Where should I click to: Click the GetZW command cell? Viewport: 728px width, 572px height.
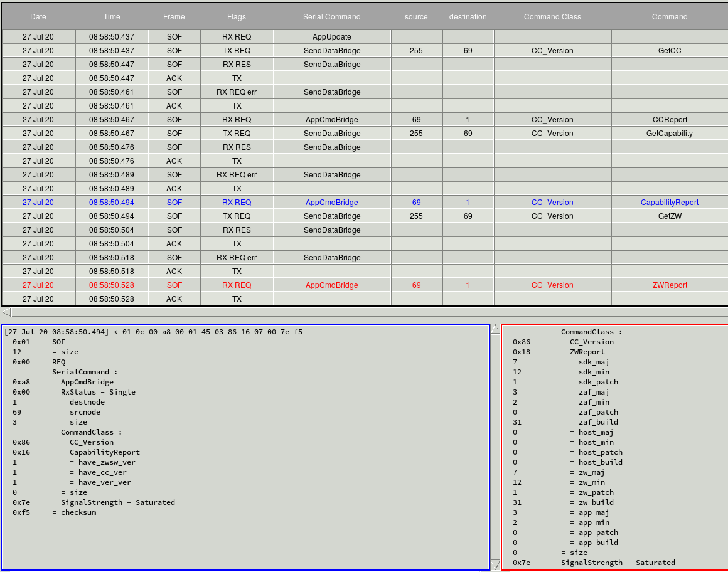tap(670, 216)
